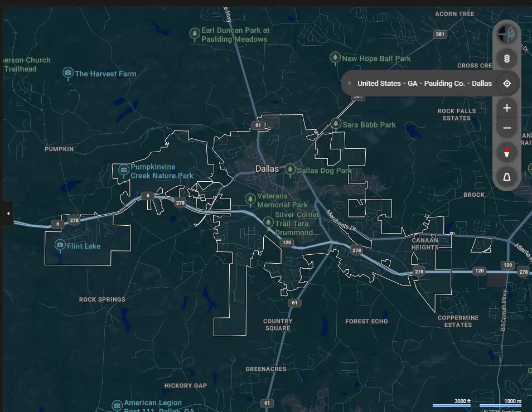Click the Dallas city label on map
Image resolution: width=532 pixels, height=412 pixels.
point(267,168)
